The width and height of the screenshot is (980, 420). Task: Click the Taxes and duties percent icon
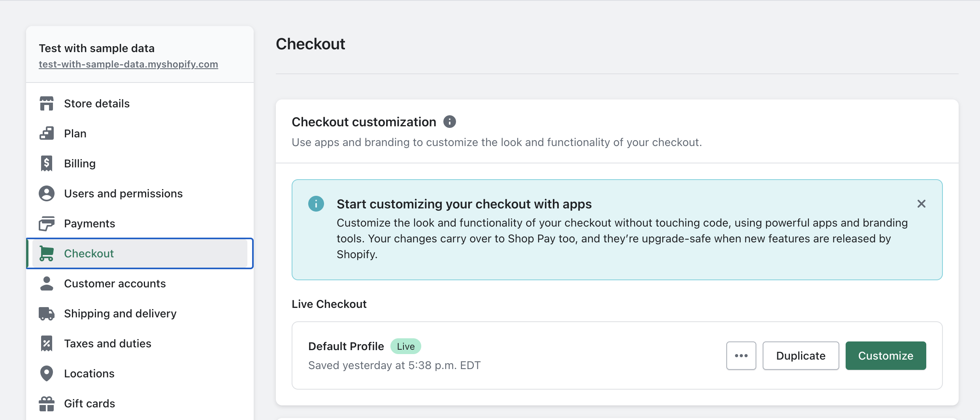[47, 343]
